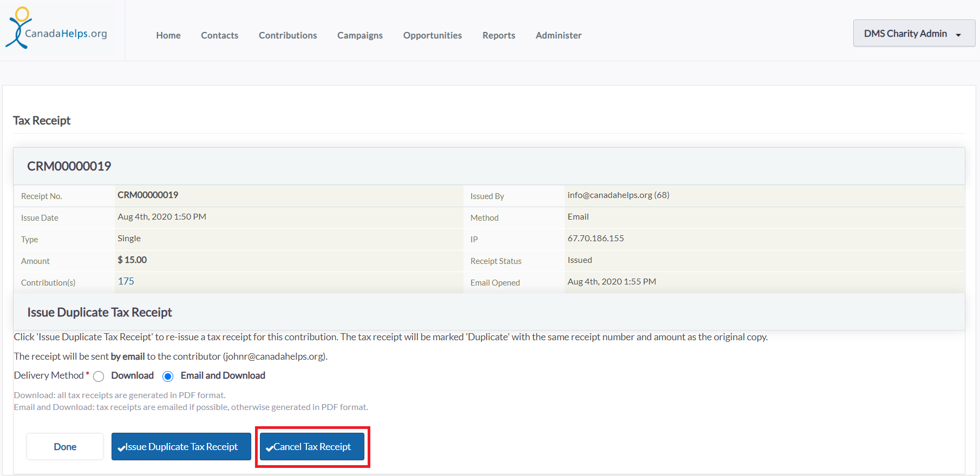Click the Cancel Tax Receipt button
Image resolution: width=980 pixels, height=476 pixels.
coord(312,447)
